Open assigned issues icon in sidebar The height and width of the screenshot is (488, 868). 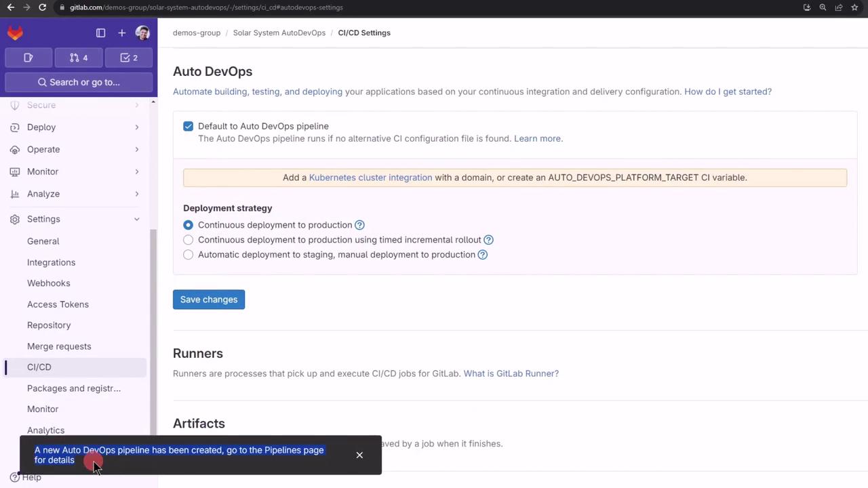(x=28, y=58)
